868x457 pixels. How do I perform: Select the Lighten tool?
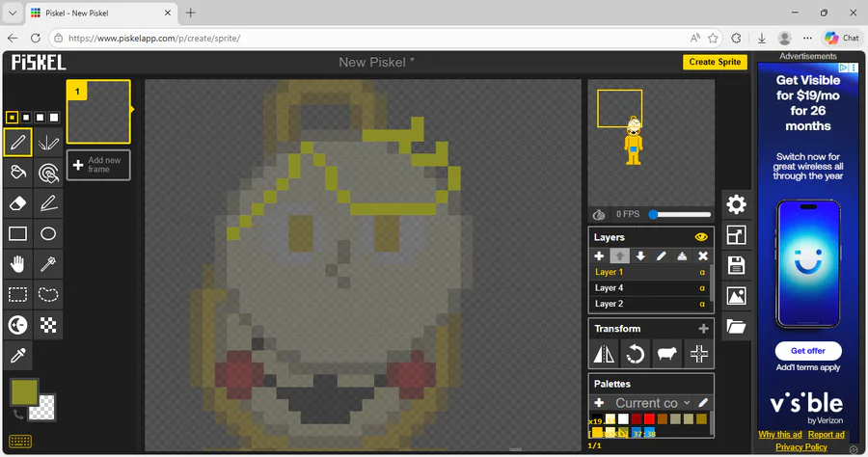[x=17, y=325]
